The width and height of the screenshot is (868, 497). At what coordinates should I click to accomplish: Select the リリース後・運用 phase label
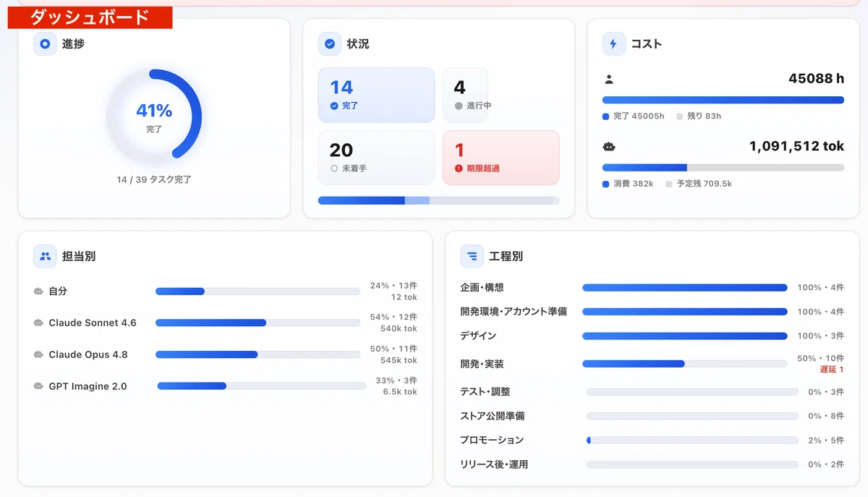[494, 465]
